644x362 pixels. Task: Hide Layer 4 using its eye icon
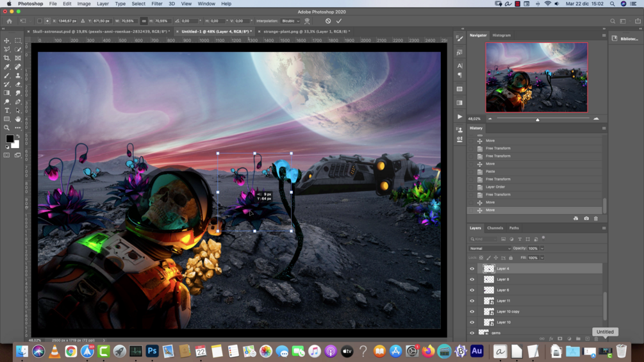[x=472, y=269]
